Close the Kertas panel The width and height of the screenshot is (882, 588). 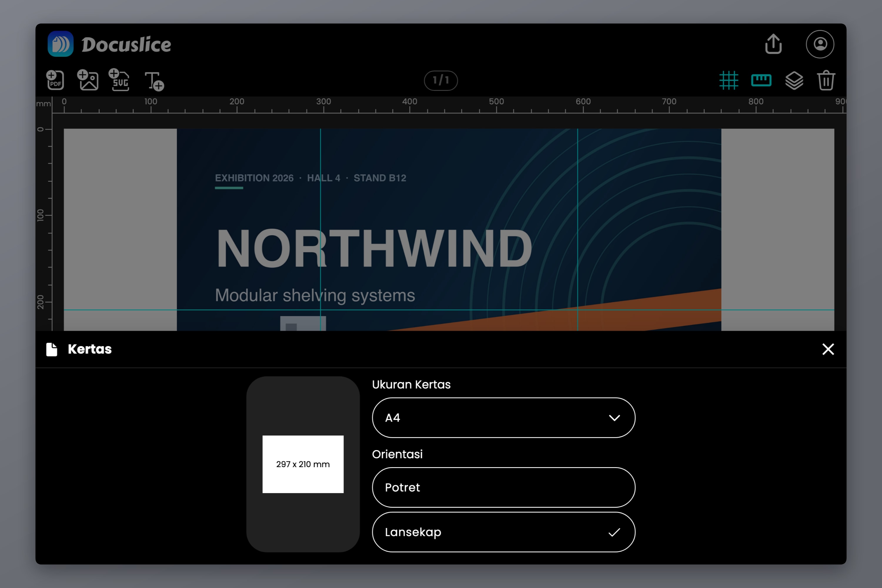coord(828,349)
